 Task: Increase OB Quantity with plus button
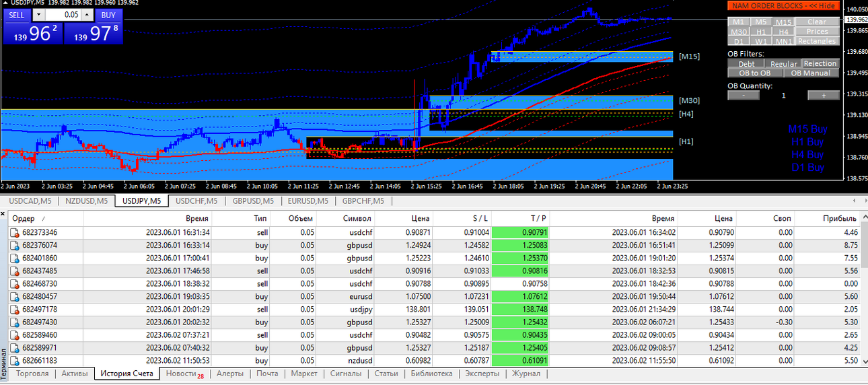[x=823, y=95]
